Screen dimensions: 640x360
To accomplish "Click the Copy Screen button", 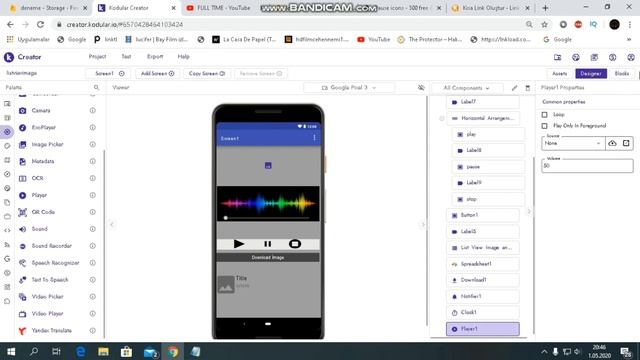I will click(x=207, y=73).
